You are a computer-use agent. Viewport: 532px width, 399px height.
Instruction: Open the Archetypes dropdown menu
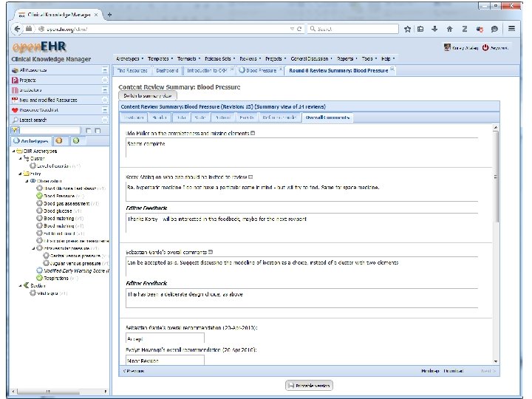coord(129,58)
